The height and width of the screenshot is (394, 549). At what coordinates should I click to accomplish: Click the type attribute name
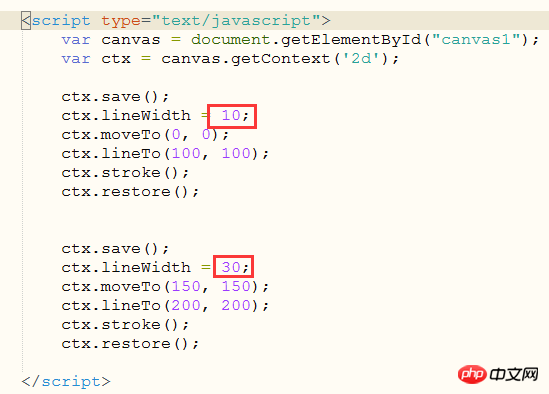tap(121, 21)
